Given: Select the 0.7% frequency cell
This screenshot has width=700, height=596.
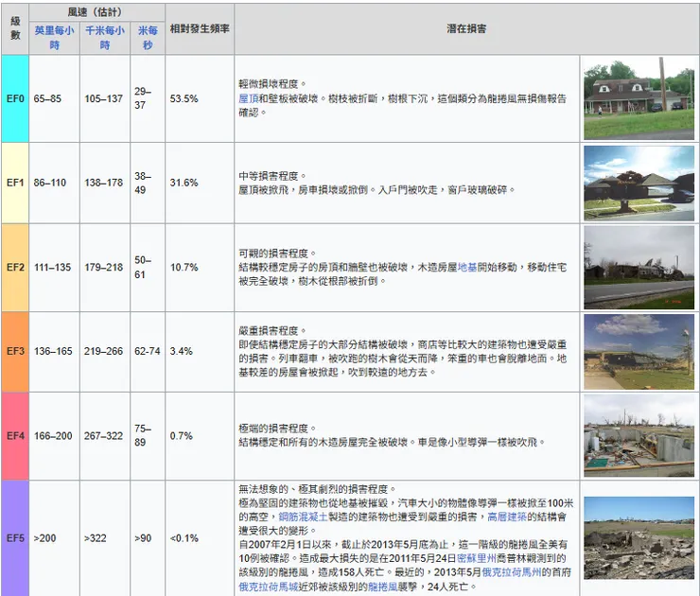Looking at the screenshot, I should point(200,436).
